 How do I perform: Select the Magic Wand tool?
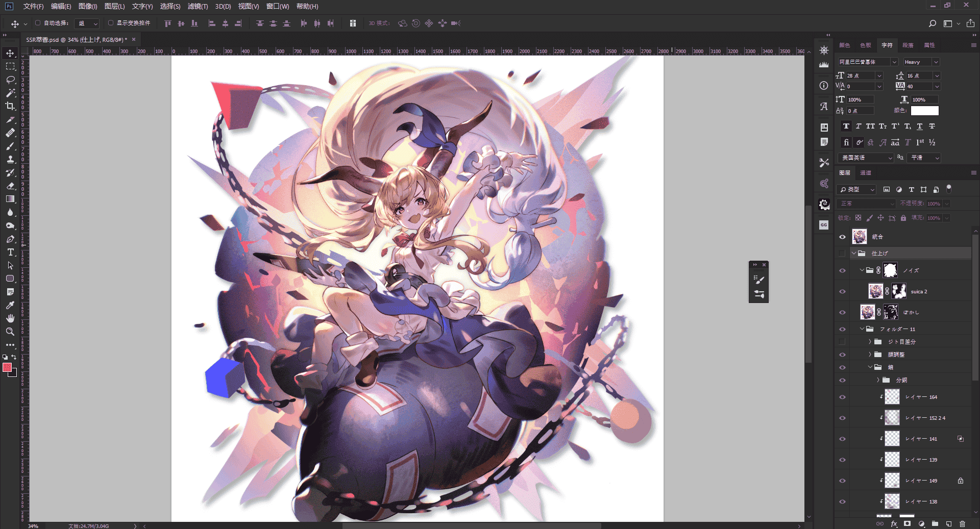point(10,93)
